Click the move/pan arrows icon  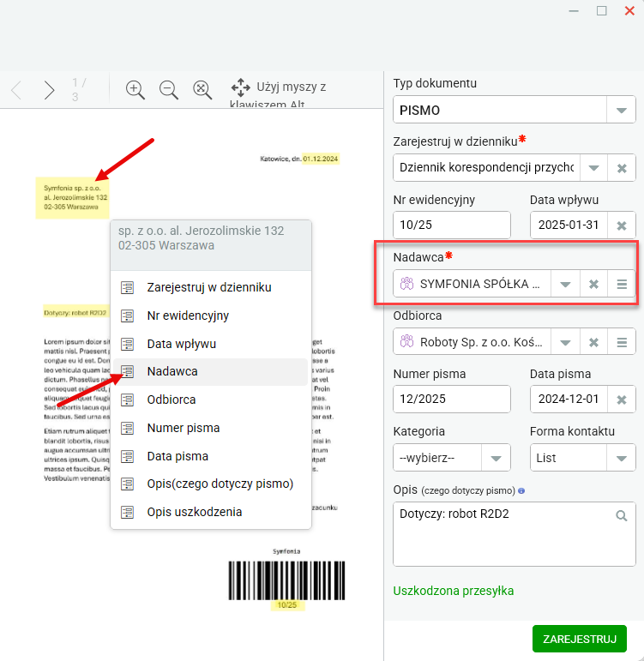coord(240,87)
